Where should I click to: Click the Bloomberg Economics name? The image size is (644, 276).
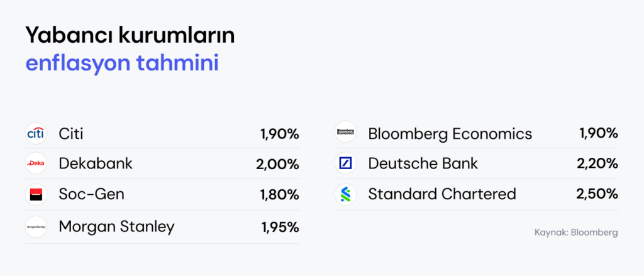click(450, 134)
